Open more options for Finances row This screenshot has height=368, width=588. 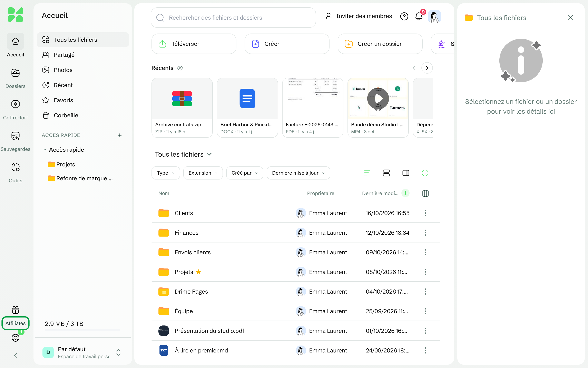pos(425,233)
